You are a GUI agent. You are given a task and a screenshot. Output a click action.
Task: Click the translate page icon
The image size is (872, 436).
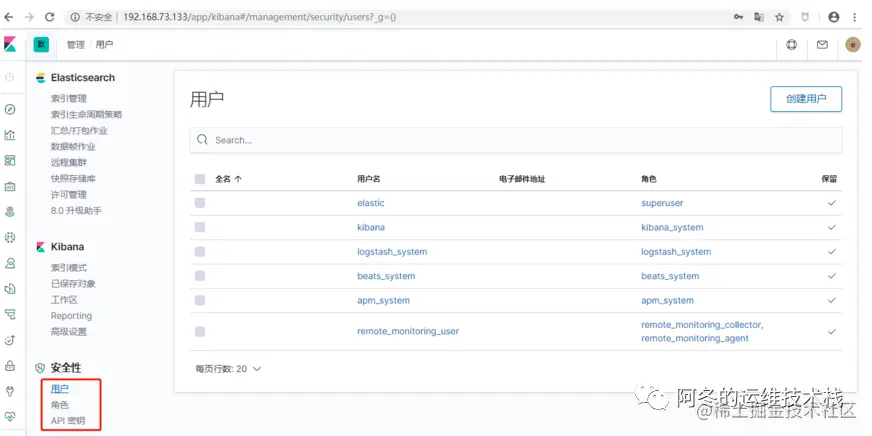pyautogui.click(x=759, y=17)
